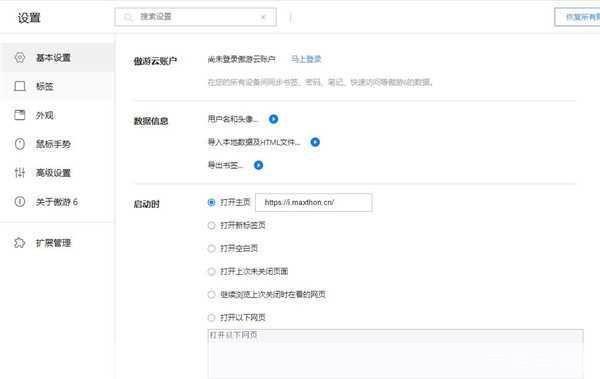The width and height of the screenshot is (600, 379).
Task: Select the 继续浏览上次关闭时在看的网页 radio option
Action: tap(211, 294)
